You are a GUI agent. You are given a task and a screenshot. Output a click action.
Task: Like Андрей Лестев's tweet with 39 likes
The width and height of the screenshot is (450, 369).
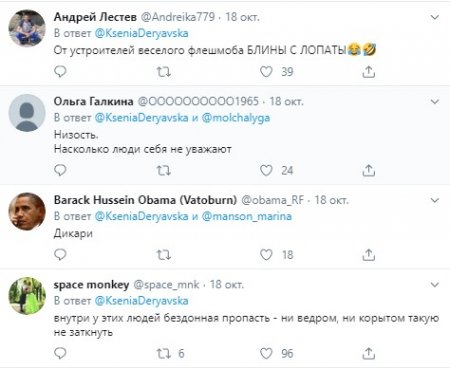266,71
